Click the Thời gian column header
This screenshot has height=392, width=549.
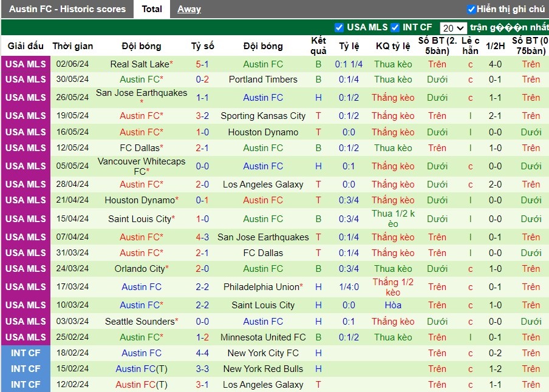[x=73, y=46]
